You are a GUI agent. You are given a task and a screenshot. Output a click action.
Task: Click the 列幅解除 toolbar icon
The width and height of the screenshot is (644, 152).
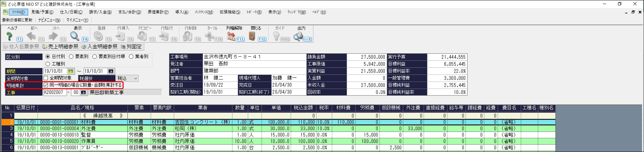tap(231, 36)
